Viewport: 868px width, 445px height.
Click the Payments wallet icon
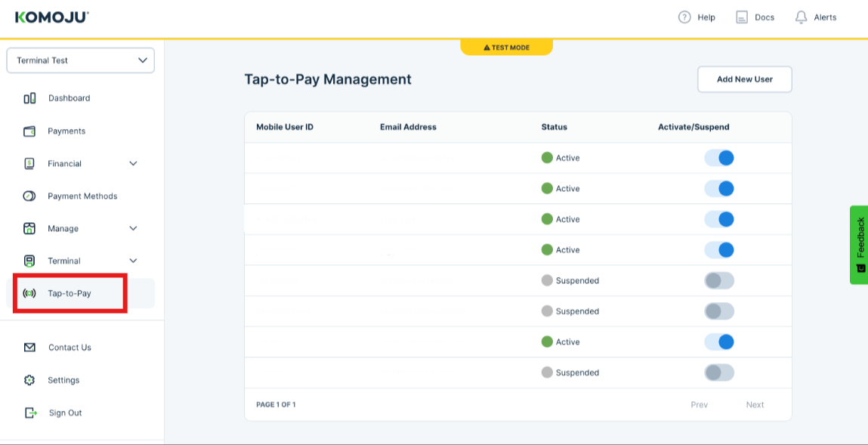coord(30,131)
